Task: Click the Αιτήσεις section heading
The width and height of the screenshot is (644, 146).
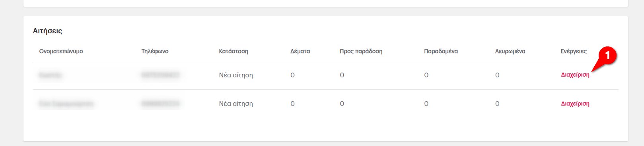Action: click(x=47, y=31)
